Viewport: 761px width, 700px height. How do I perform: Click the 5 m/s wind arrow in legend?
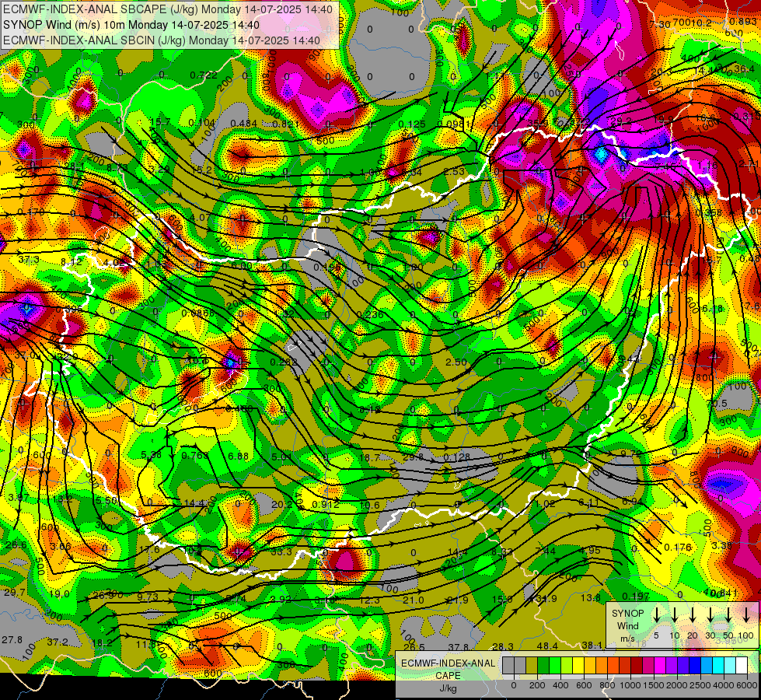[656, 614]
